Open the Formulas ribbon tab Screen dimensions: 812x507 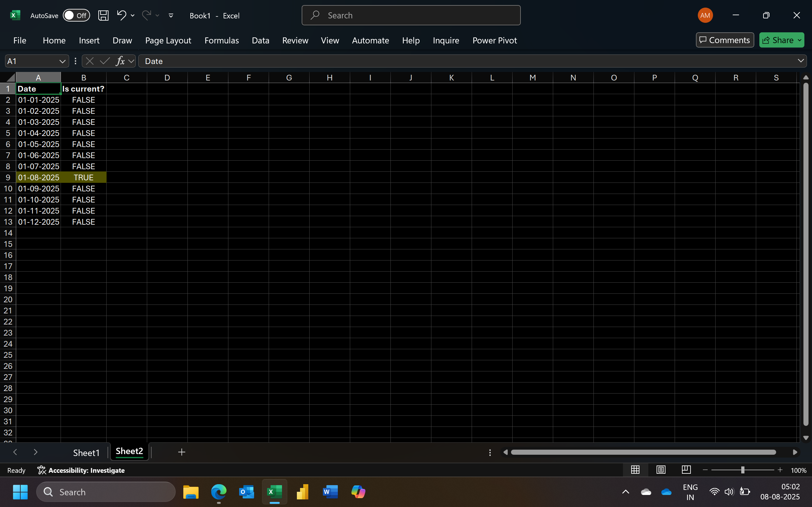pyautogui.click(x=221, y=40)
